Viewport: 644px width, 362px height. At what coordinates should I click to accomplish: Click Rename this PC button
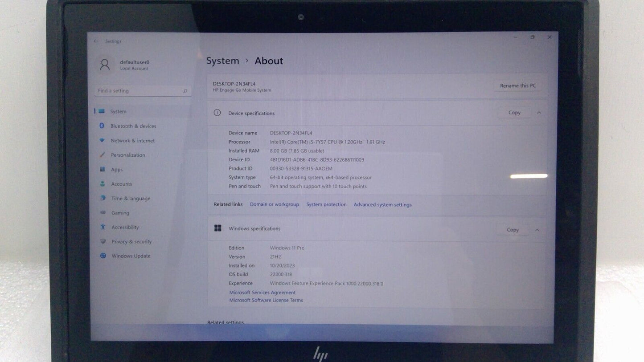coord(518,85)
